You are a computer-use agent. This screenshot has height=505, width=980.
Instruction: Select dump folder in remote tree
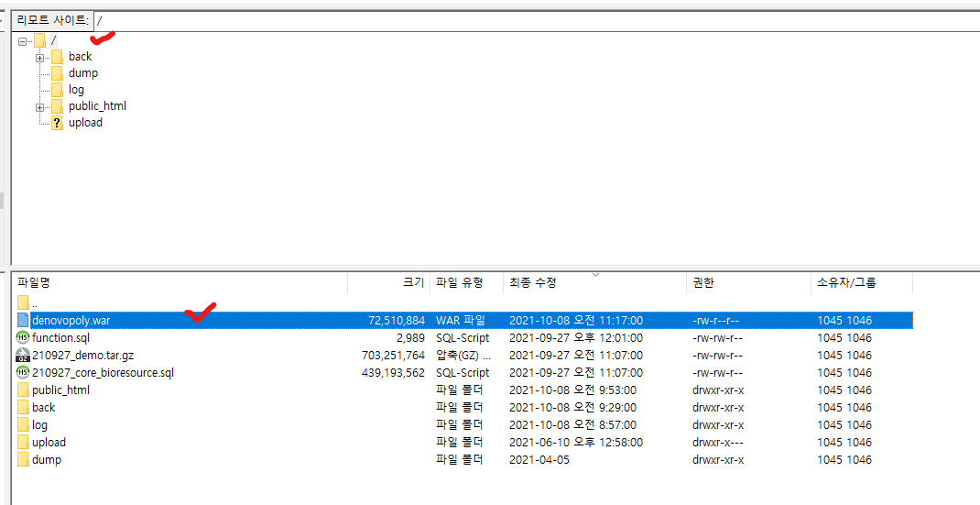click(x=83, y=72)
